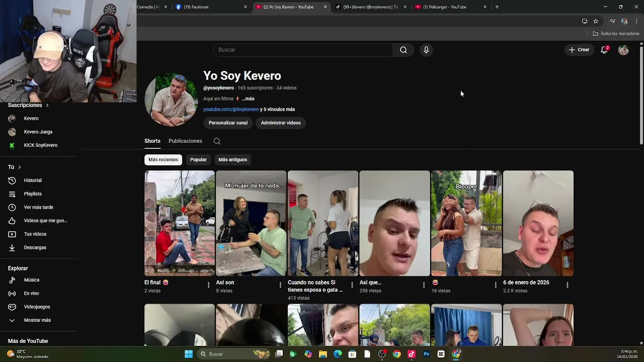Open File Explorer from the taskbar
Image resolution: width=644 pixels, height=362 pixels.
tap(323, 354)
